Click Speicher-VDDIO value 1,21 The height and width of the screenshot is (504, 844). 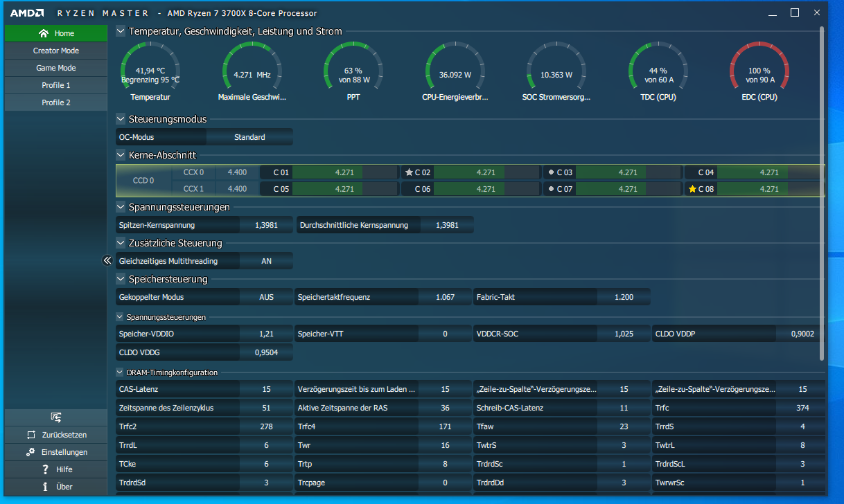pyautogui.click(x=266, y=334)
